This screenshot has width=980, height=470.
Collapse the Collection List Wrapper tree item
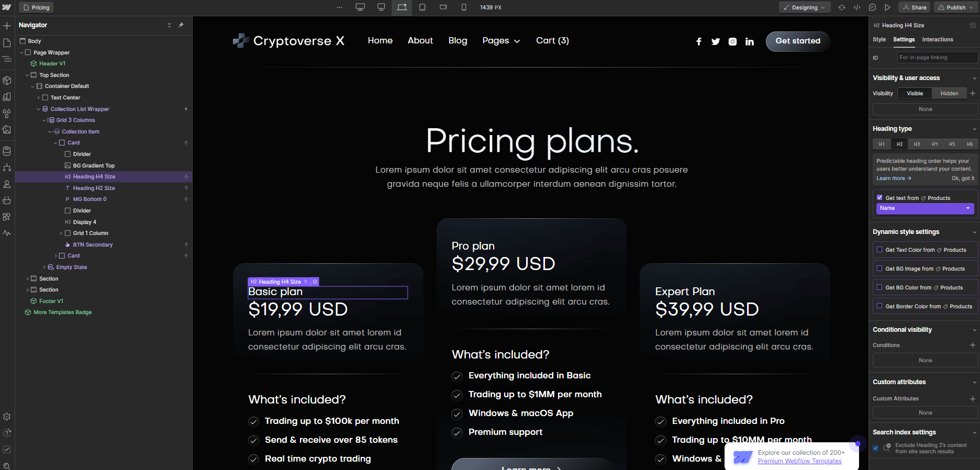38,109
